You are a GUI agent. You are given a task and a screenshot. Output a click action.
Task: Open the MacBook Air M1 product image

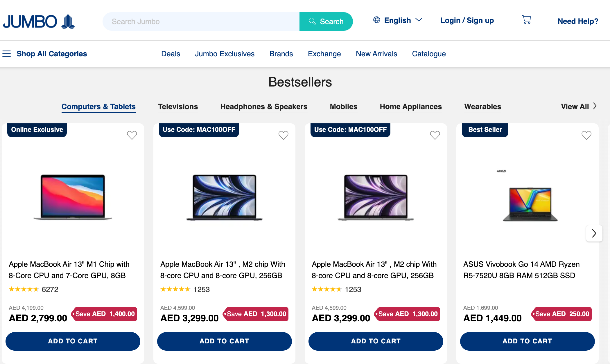(73, 197)
